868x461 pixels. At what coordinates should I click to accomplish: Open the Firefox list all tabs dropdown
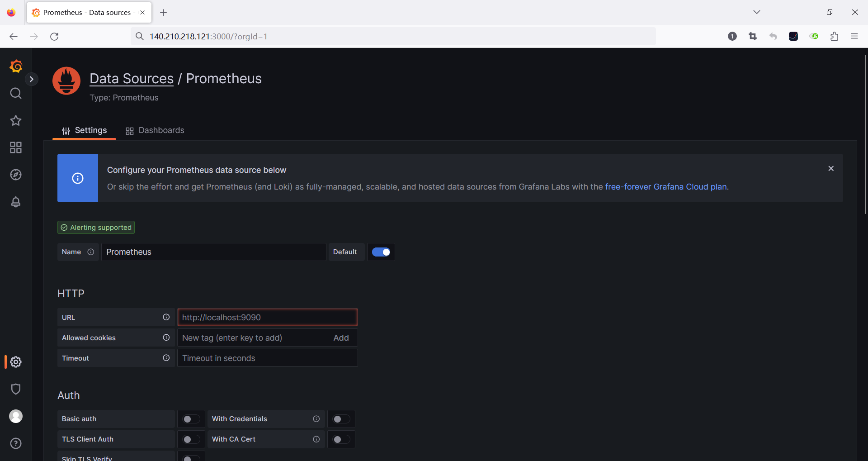[x=756, y=12]
